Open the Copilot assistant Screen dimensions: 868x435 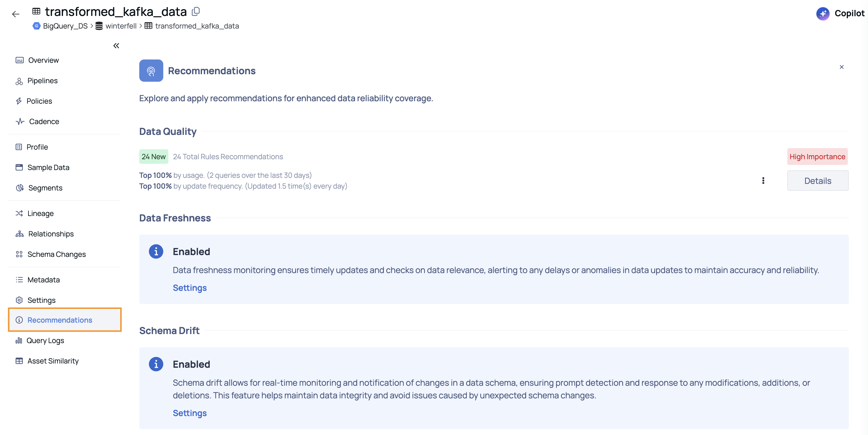(x=840, y=13)
